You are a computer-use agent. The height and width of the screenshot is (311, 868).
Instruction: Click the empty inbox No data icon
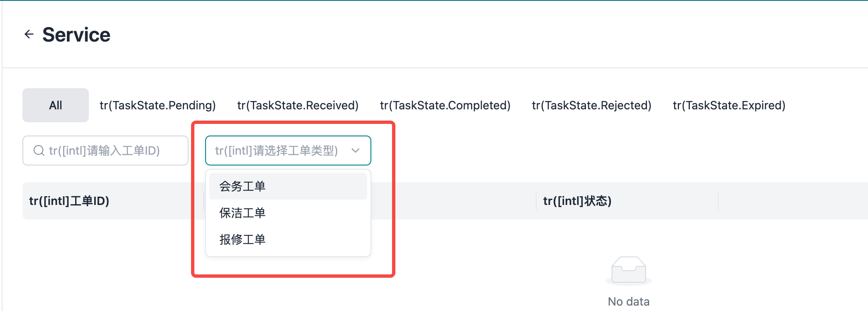(x=628, y=270)
